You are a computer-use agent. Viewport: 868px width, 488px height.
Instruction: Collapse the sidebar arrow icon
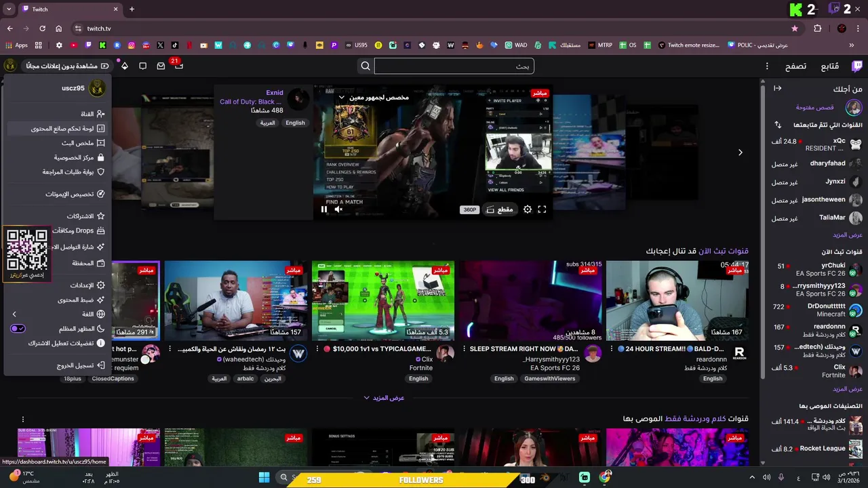tap(778, 89)
